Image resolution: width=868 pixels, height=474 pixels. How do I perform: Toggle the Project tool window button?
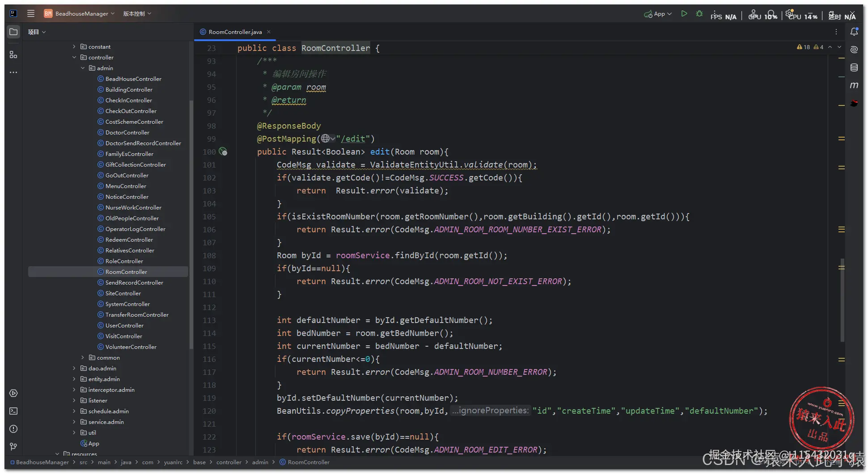(13, 32)
